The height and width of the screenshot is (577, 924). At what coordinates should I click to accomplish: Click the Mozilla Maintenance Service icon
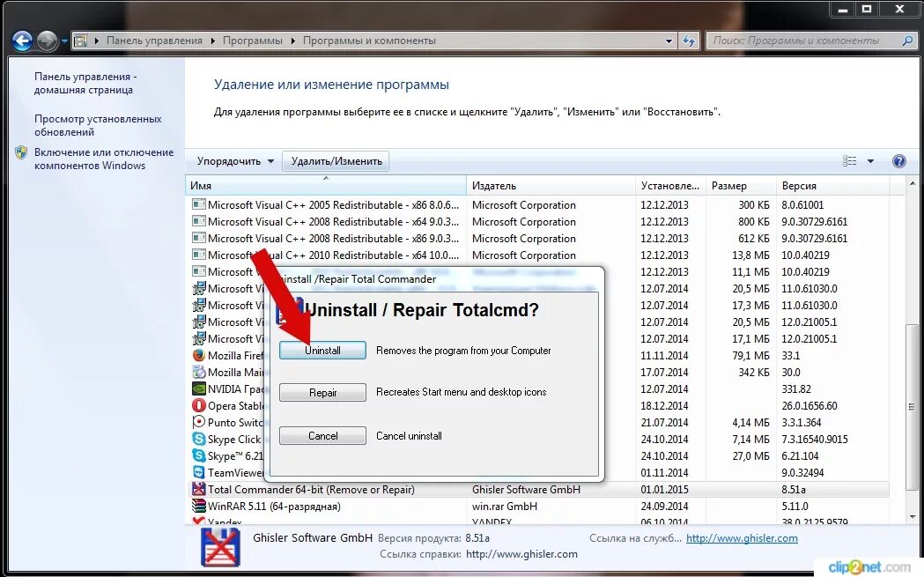coord(198,373)
